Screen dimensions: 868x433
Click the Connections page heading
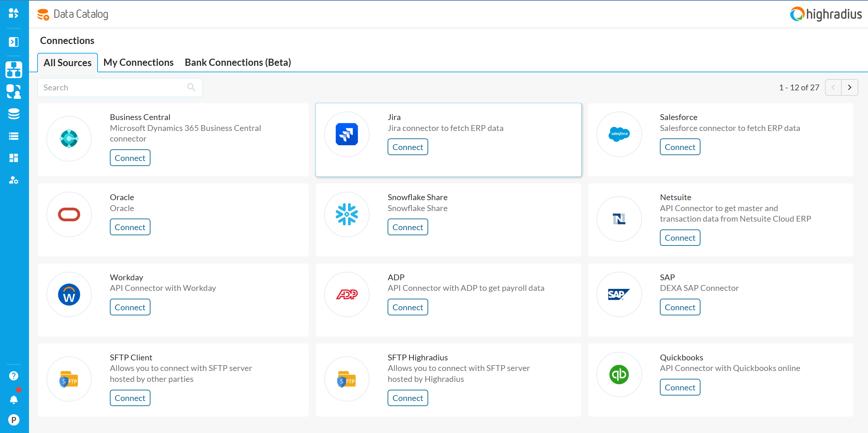click(x=67, y=41)
